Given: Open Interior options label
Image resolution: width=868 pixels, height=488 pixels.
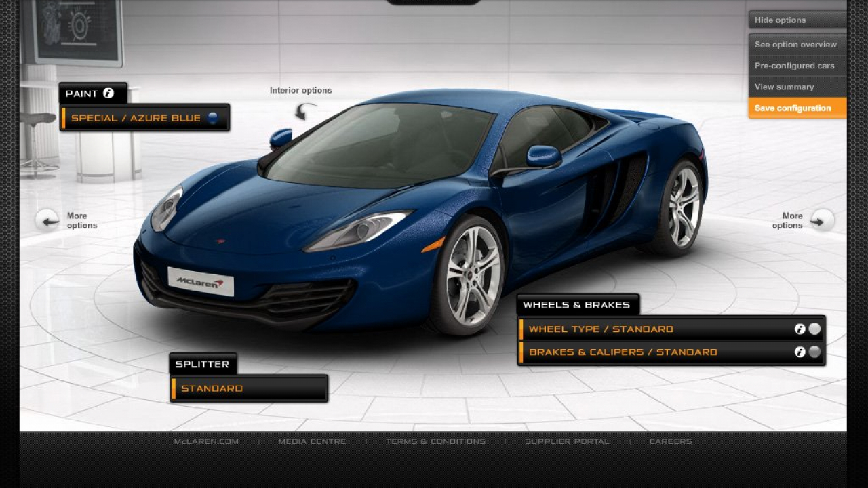Looking at the screenshot, I should 300,90.
